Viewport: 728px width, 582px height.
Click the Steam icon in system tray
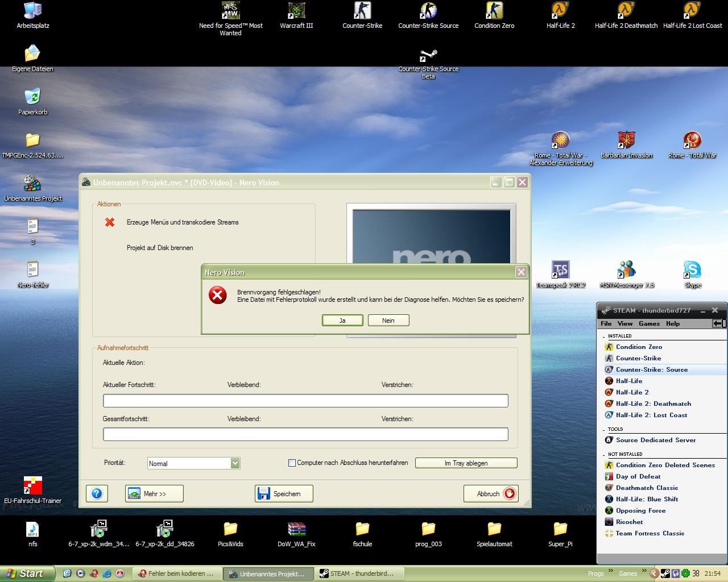point(665,573)
